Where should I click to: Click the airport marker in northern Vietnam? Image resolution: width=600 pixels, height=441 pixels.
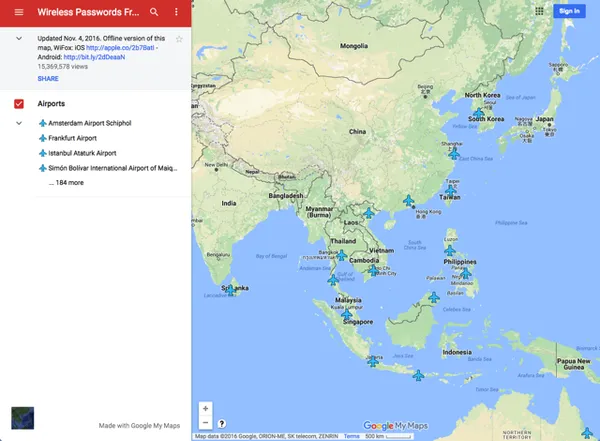368,213
